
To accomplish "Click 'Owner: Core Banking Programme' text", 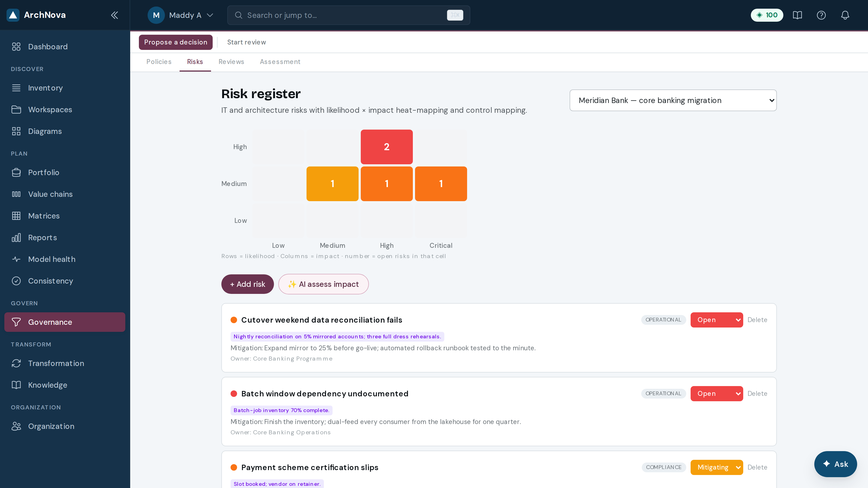I will (281, 359).
